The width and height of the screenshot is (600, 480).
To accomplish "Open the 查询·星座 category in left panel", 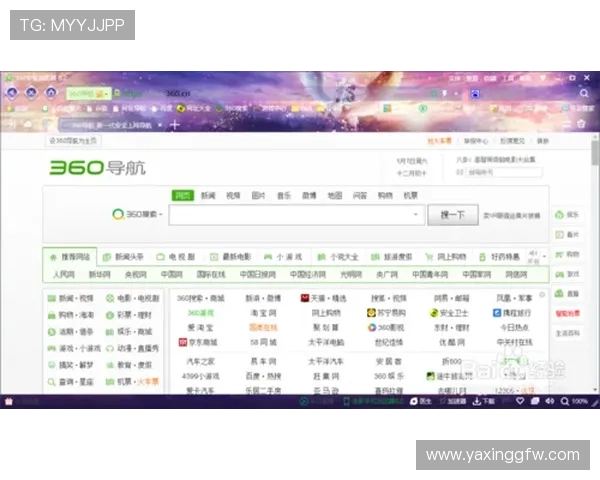I will pos(70,382).
